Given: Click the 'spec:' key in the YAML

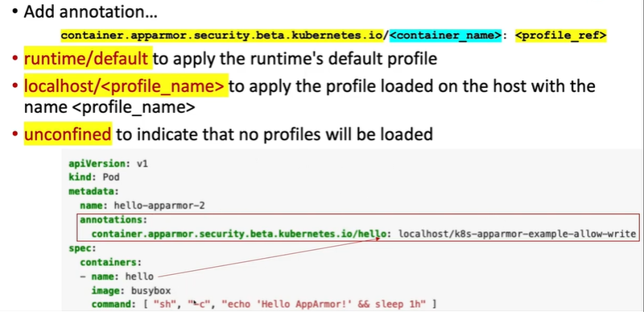Looking at the screenshot, I should click(x=82, y=248).
